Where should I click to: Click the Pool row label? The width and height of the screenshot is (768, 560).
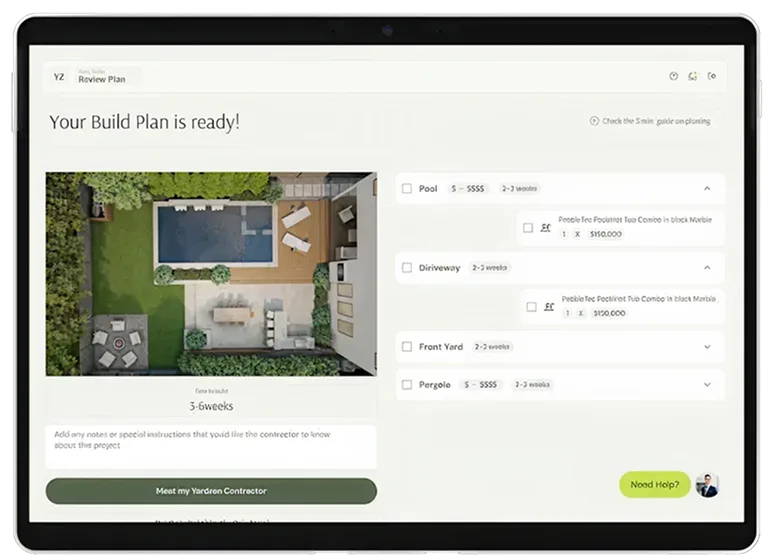click(428, 189)
